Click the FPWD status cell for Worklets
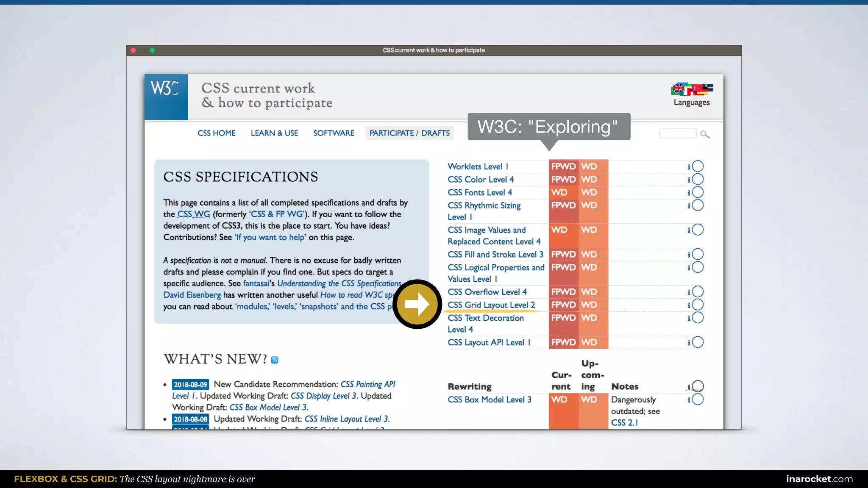 click(x=563, y=166)
